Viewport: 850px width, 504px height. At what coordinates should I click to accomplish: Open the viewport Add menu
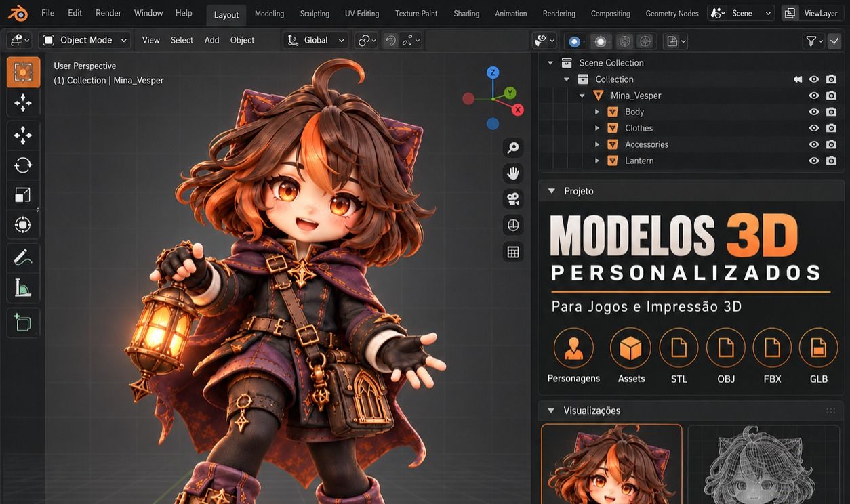coord(211,40)
